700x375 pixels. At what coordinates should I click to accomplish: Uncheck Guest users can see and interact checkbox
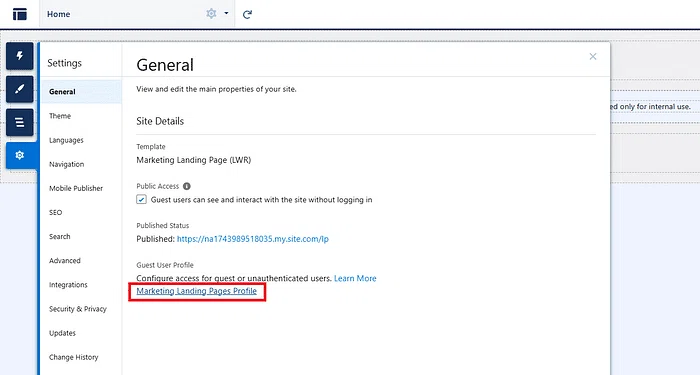(142, 200)
